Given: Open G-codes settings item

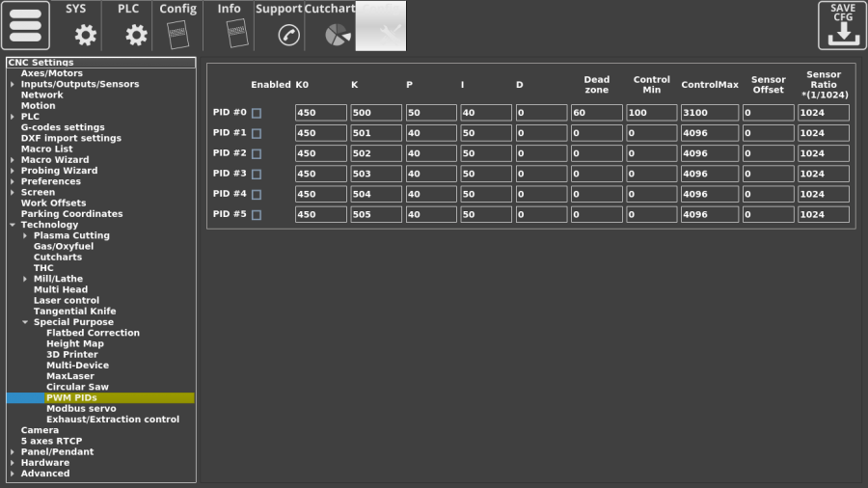Looking at the screenshot, I should point(63,127).
